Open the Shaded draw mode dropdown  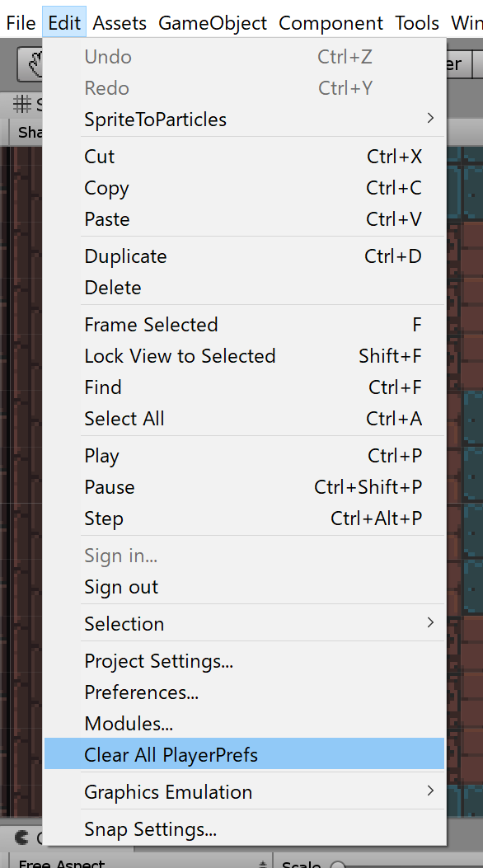coord(30,132)
